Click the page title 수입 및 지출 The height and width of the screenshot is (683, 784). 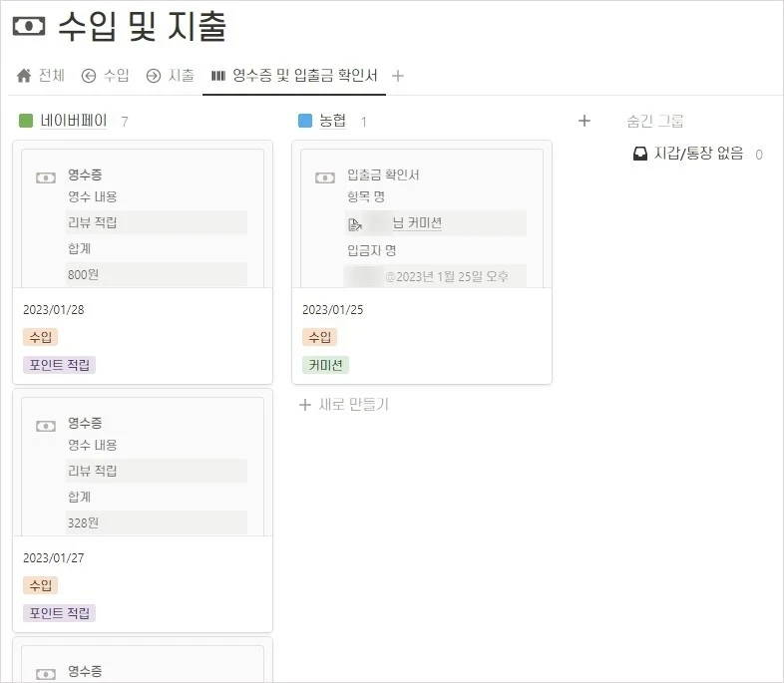(x=142, y=26)
